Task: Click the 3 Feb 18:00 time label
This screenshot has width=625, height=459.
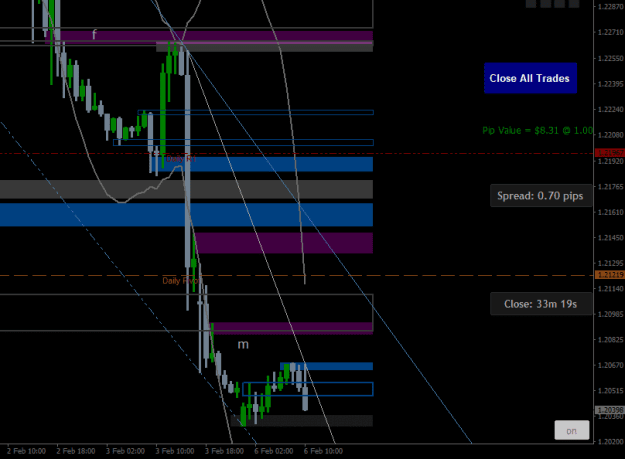Action: point(224,451)
